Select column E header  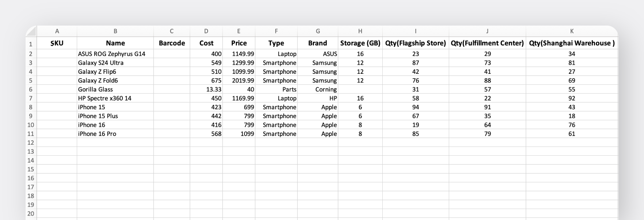coord(239,31)
